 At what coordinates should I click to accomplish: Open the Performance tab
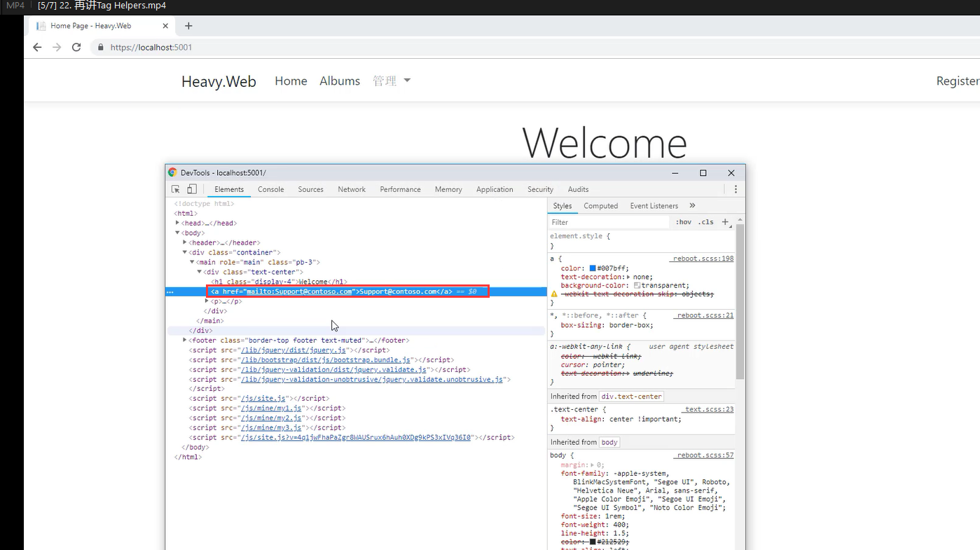click(401, 189)
